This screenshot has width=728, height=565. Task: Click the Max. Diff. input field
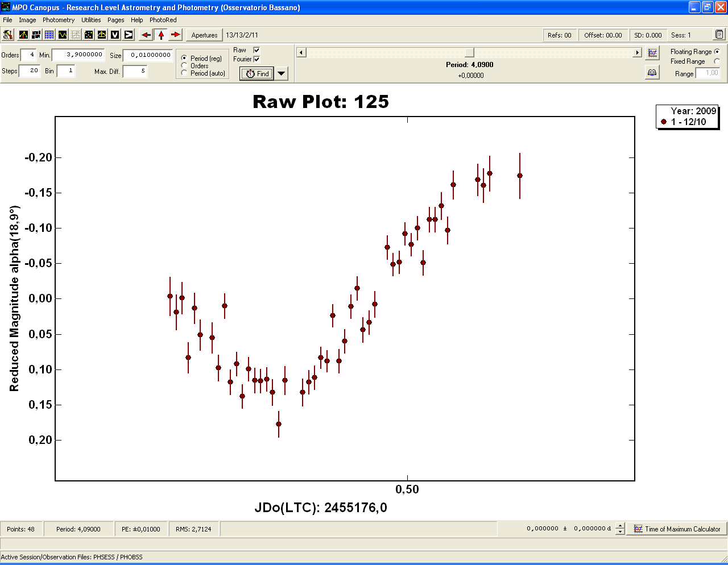pos(135,71)
